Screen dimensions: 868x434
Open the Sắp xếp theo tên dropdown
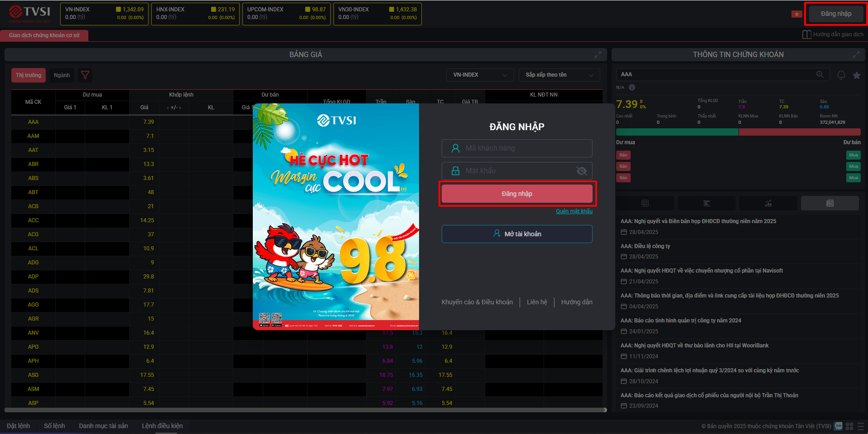tap(559, 75)
